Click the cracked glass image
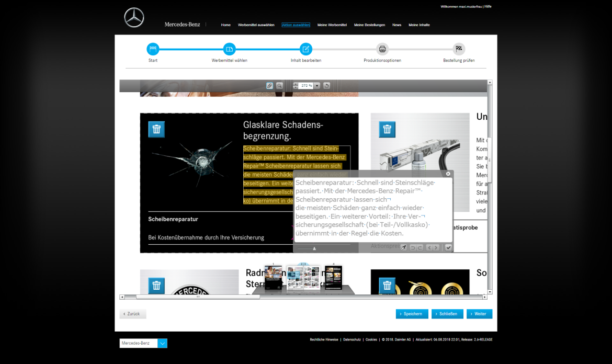The image size is (612, 364). pos(193,163)
